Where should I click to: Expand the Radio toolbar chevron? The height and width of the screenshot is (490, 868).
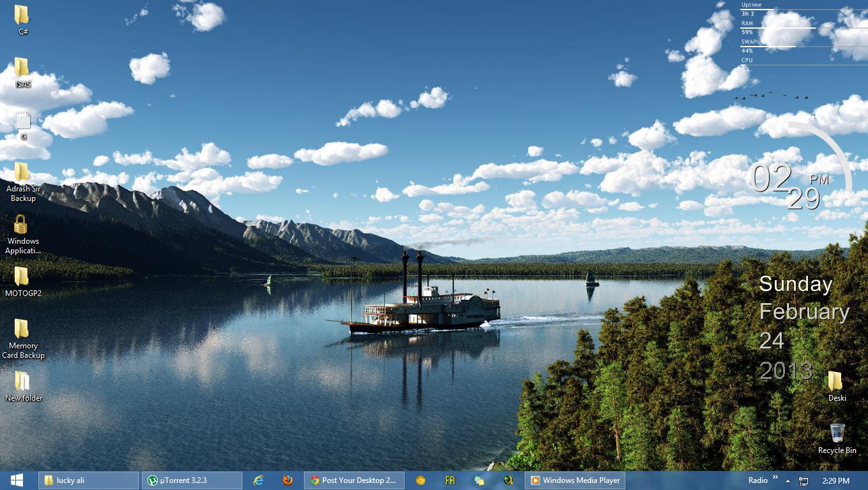tap(775, 477)
